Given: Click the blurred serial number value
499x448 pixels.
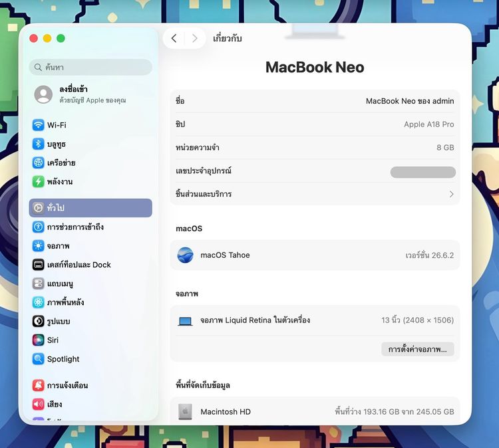Looking at the screenshot, I should pos(423,172).
